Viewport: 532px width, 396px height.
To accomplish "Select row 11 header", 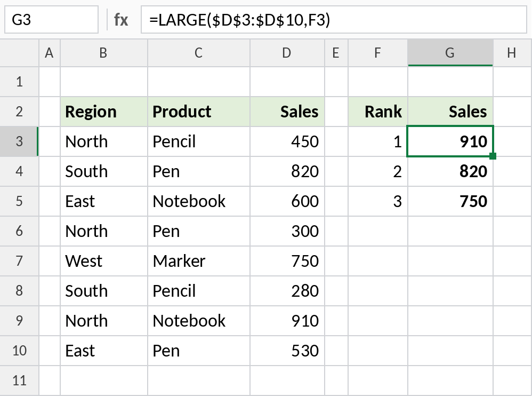I will (x=19, y=381).
